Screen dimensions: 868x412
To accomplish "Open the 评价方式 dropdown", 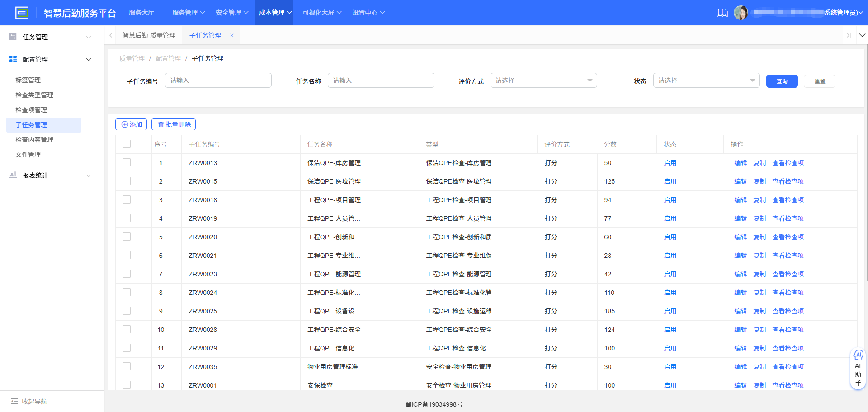I will pyautogui.click(x=543, y=80).
